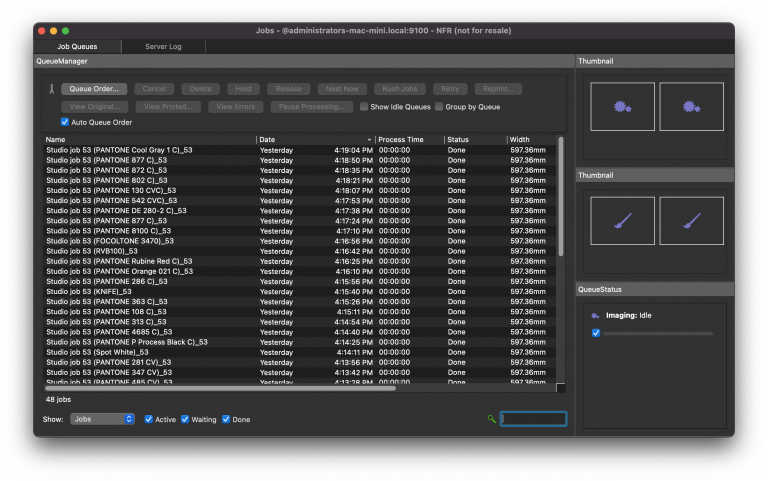Select job PANTONE 802 C_53

coord(300,181)
